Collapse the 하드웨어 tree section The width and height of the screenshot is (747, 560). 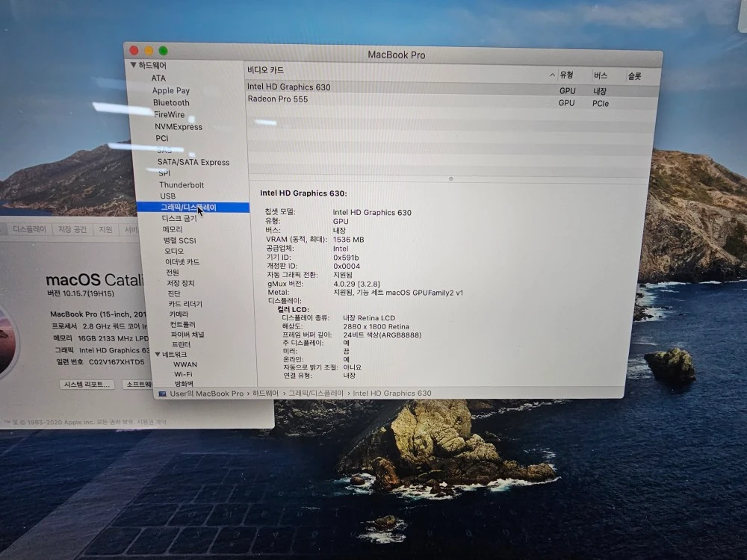pos(134,65)
